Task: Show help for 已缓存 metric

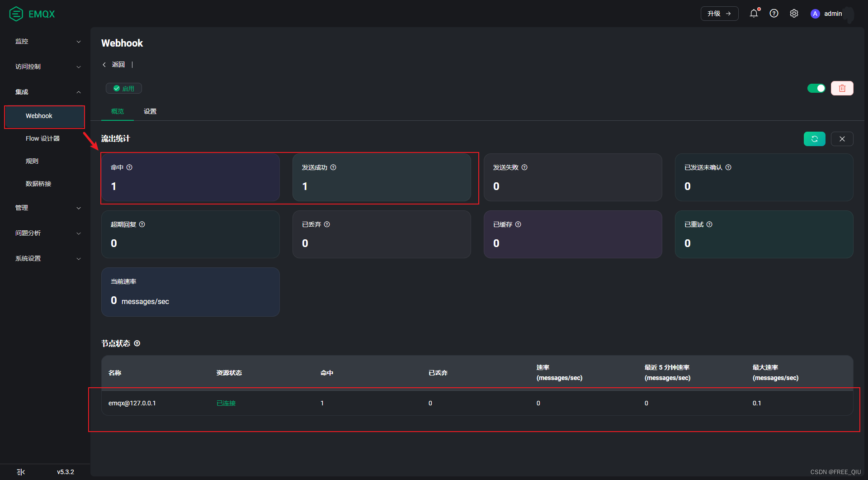Action: coord(518,224)
